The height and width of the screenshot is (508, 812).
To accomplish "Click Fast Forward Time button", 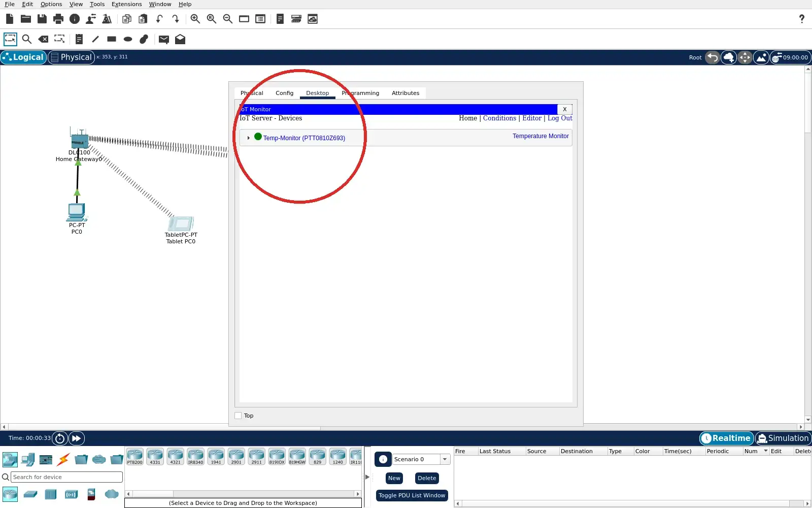I will click(77, 438).
